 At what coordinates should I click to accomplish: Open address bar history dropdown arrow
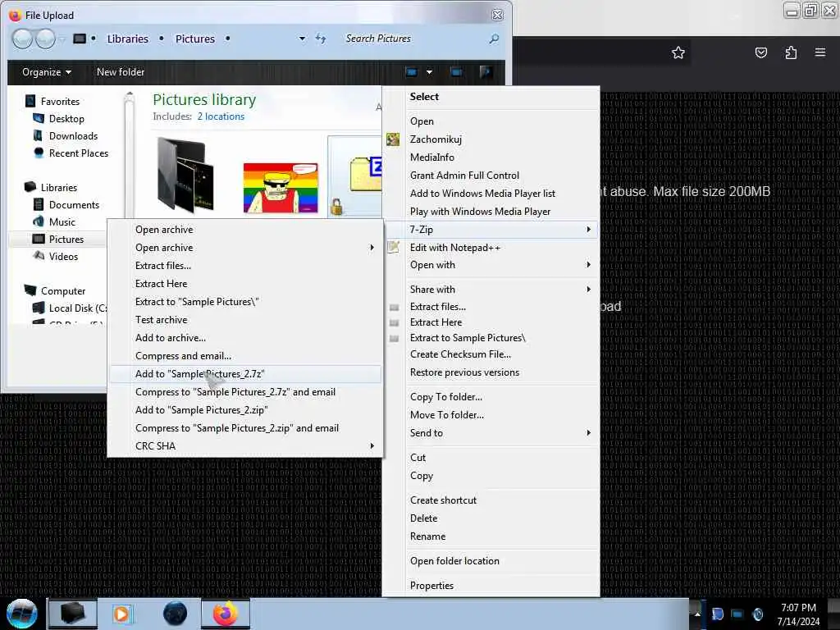pyautogui.click(x=302, y=39)
